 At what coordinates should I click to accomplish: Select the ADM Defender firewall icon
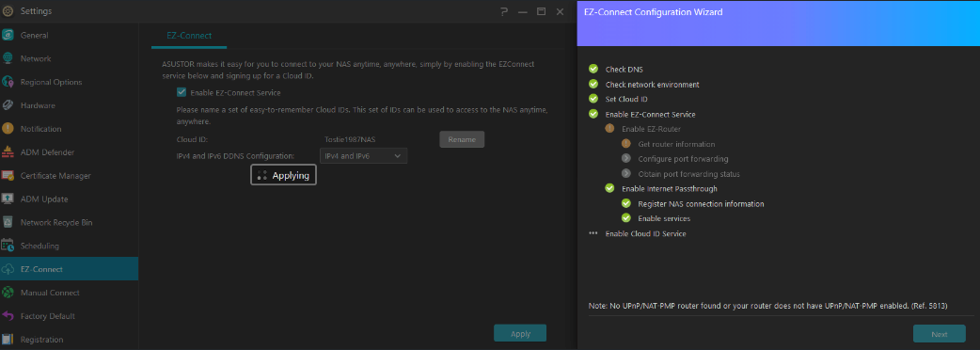[8, 152]
